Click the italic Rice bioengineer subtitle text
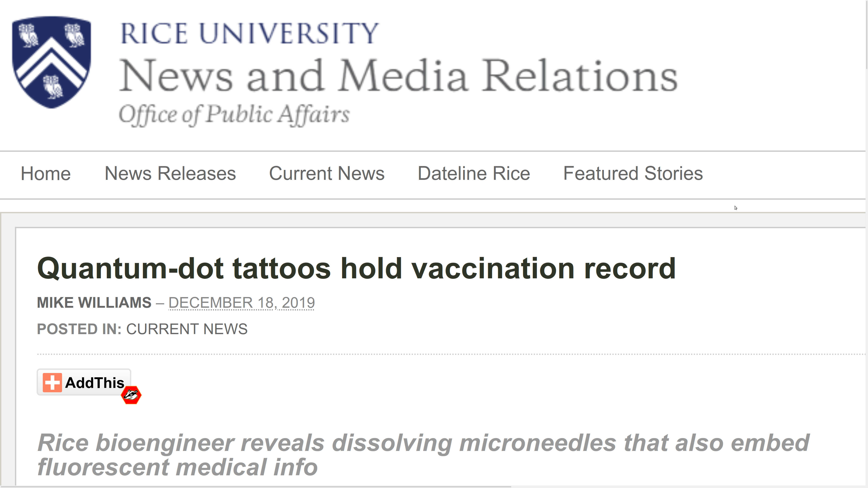 click(x=423, y=455)
